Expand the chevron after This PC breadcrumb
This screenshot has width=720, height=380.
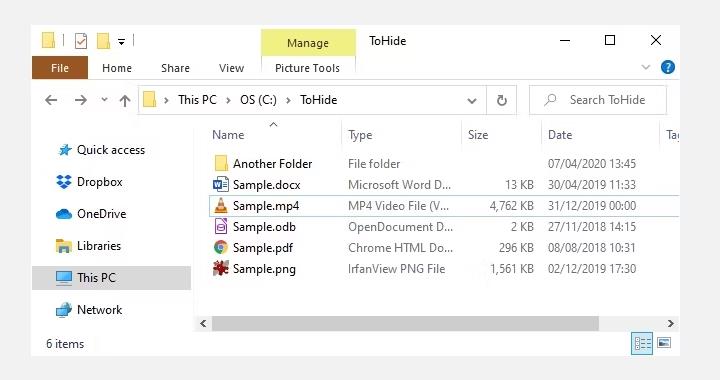(x=228, y=100)
